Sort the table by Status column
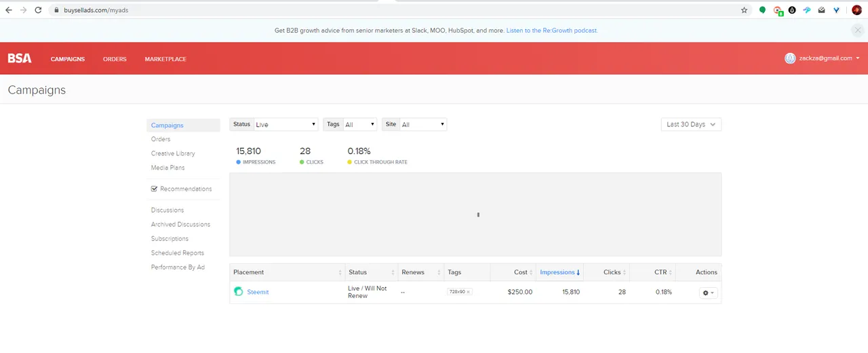868x353 pixels. [x=372, y=272]
